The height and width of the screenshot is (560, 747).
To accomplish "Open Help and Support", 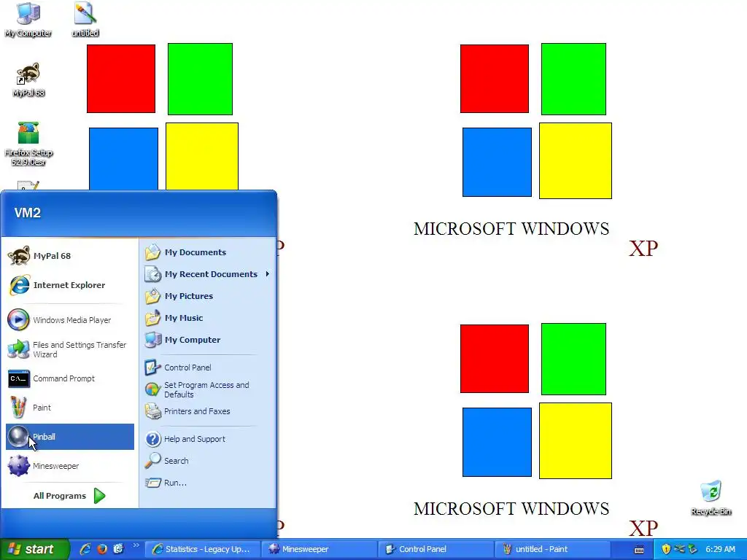I will [207, 439].
